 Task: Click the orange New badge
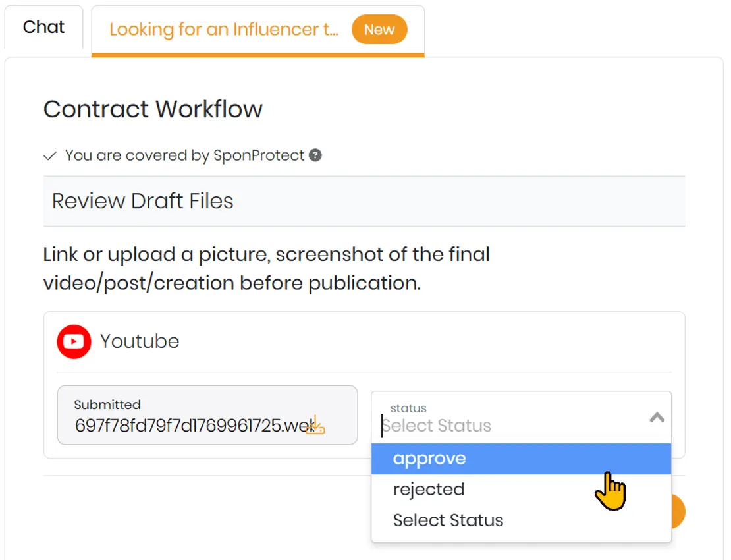379,30
